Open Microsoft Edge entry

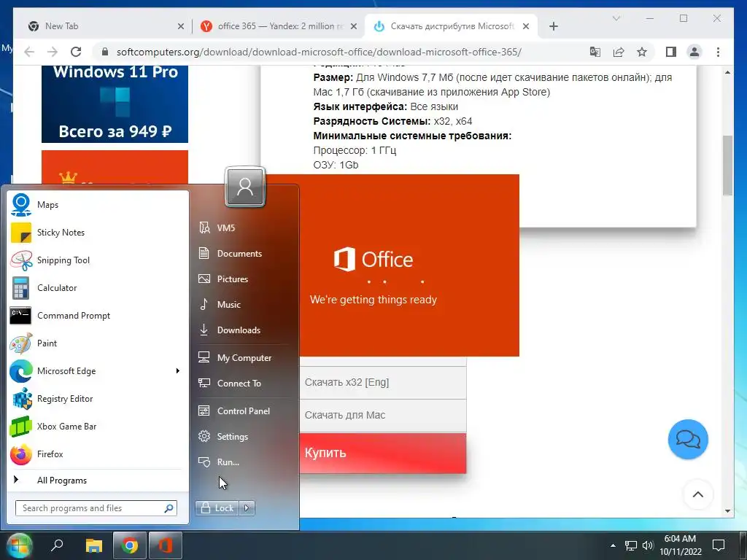(x=98, y=371)
